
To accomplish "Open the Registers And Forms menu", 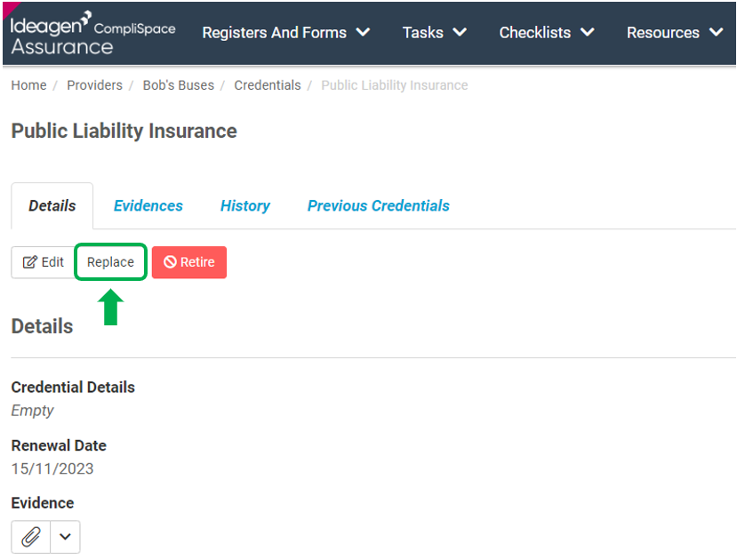I will pyautogui.click(x=285, y=32).
